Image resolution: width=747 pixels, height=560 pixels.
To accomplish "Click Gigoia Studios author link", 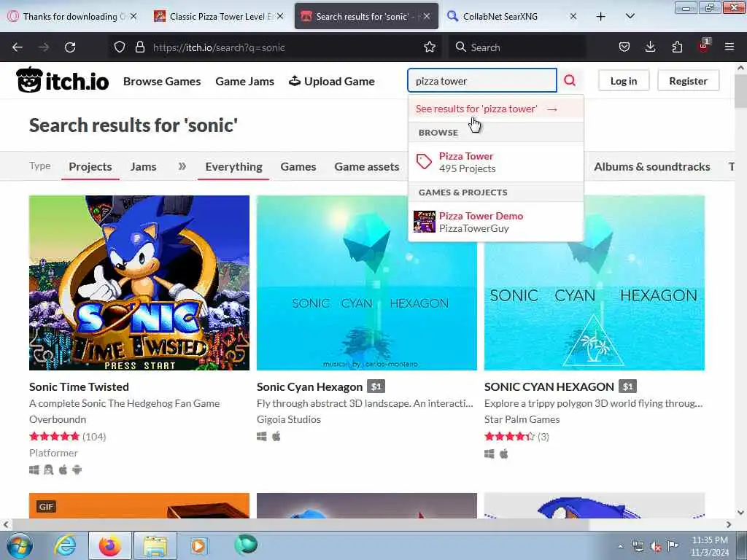I will point(289,419).
